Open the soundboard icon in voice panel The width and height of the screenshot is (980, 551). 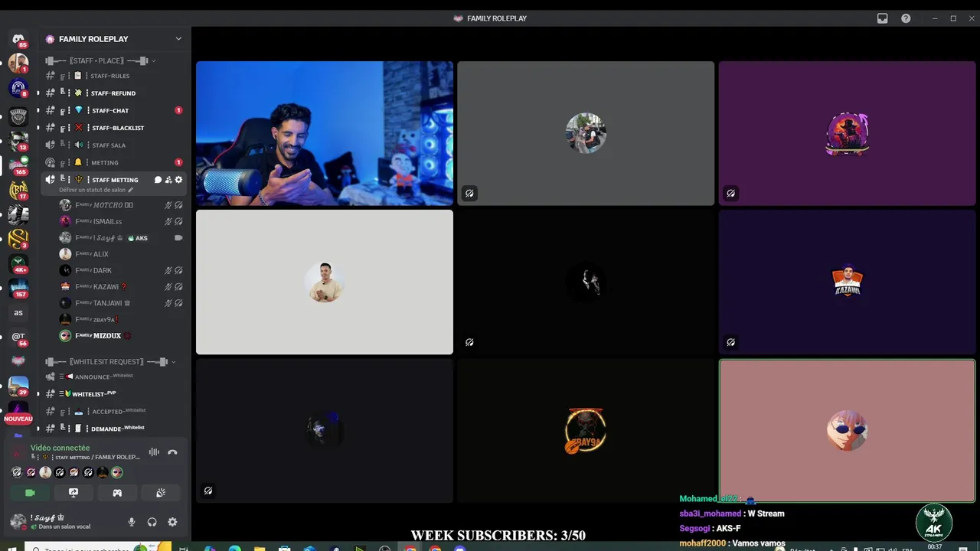[161, 493]
